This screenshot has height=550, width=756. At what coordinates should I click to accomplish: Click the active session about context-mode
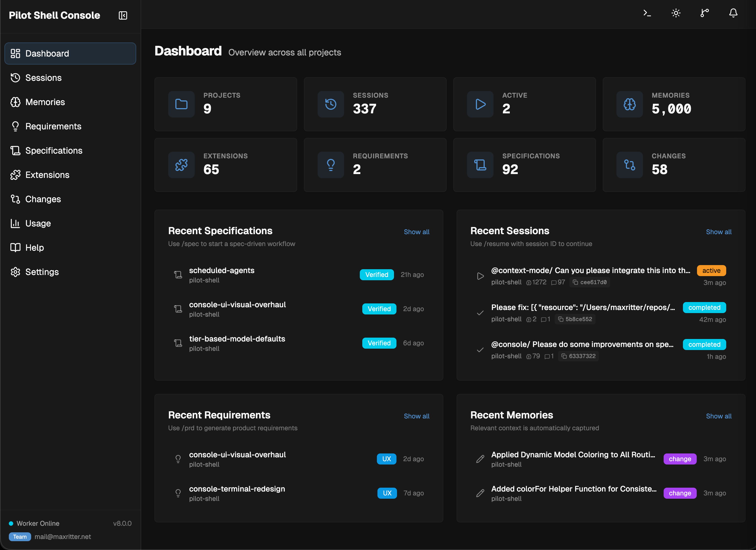point(590,271)
